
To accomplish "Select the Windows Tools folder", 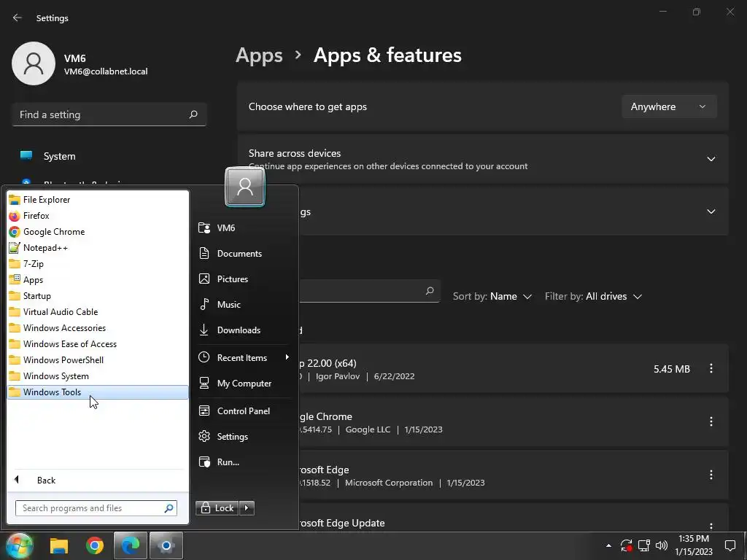I will pyautogui.click(x=98, y=392).
